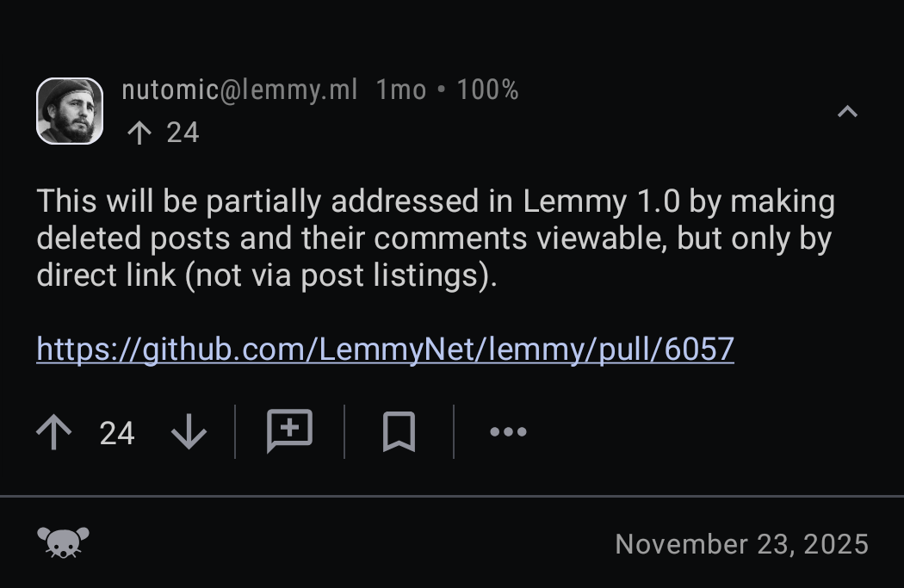
Task: Upvote the comment using the large up arrow
Action: (54, 431)
